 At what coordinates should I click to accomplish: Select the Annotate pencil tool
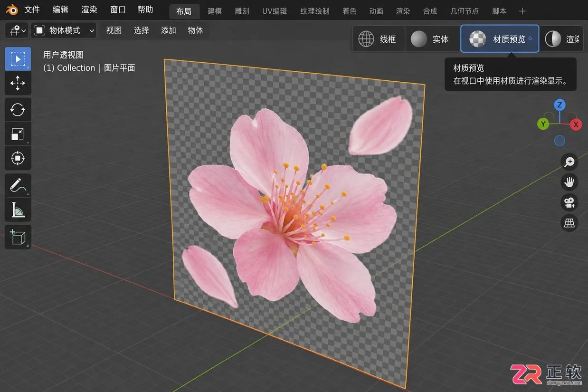coord(18,186)
